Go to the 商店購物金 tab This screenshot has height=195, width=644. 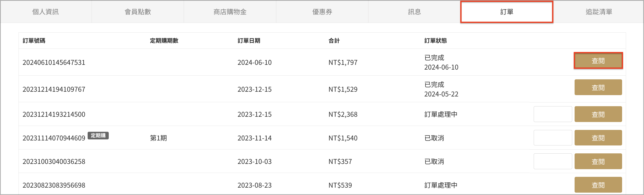230,12
